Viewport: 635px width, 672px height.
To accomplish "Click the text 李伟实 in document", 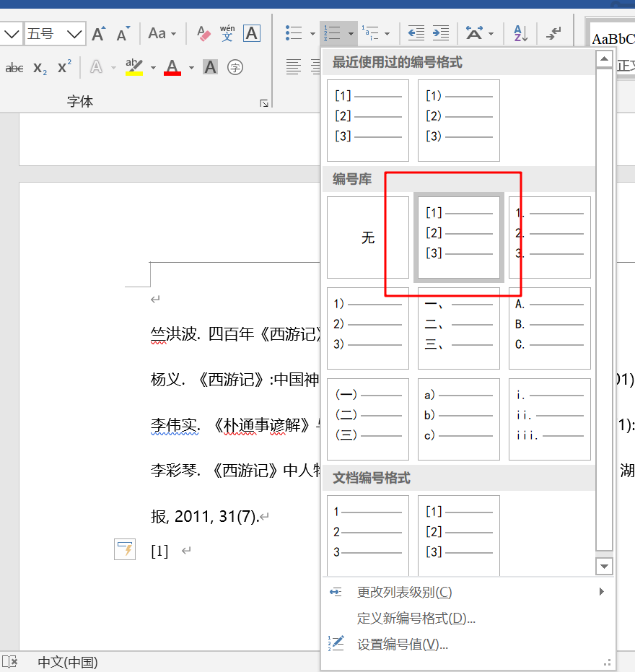I will tap(174, 425).
